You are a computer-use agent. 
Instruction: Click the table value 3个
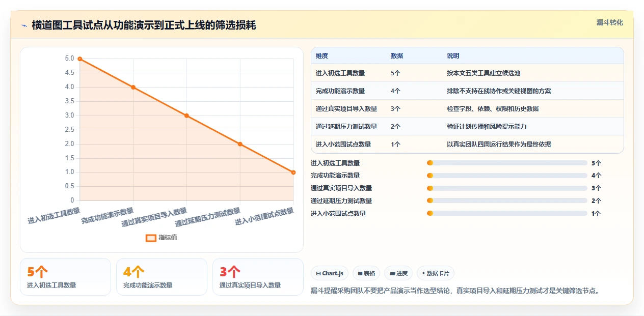point(395,109)
